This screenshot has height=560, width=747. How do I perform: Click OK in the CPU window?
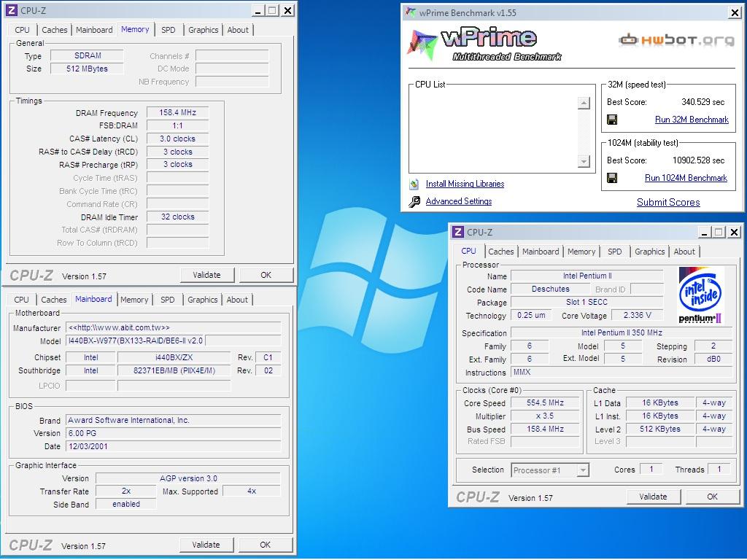(x=712, y=497)
